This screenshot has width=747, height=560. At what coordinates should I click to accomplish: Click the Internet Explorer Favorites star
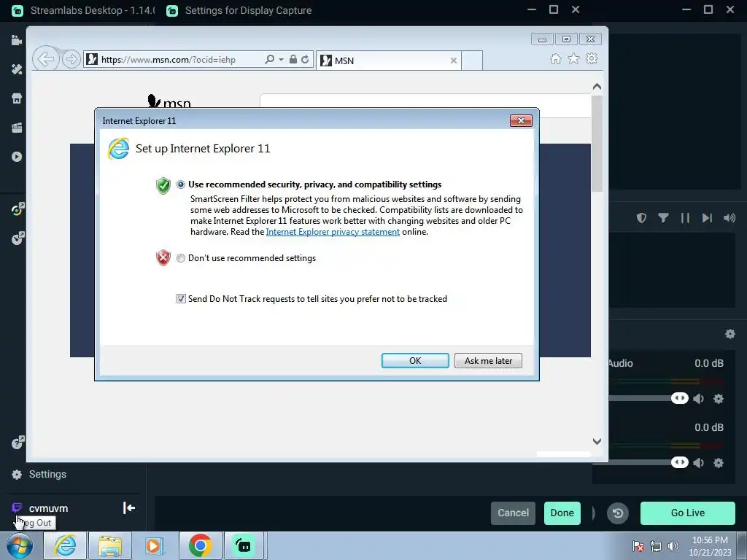click(573, 58)
